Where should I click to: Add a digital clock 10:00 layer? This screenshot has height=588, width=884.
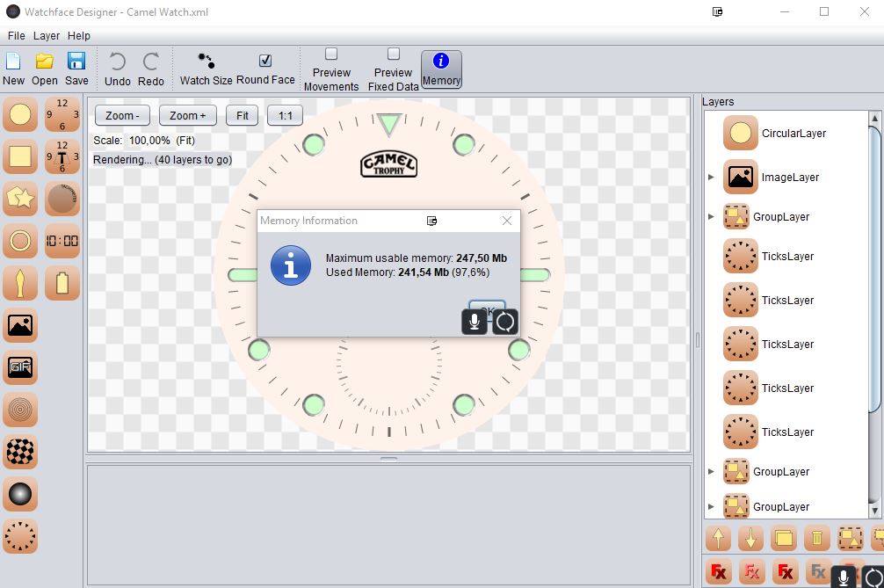coord(62,241)
